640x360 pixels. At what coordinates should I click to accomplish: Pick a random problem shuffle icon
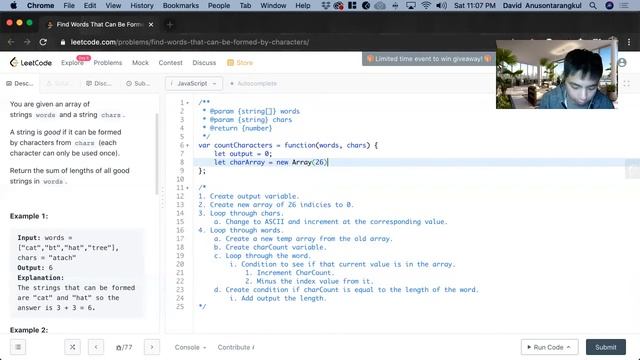click(x=72, y=347)
